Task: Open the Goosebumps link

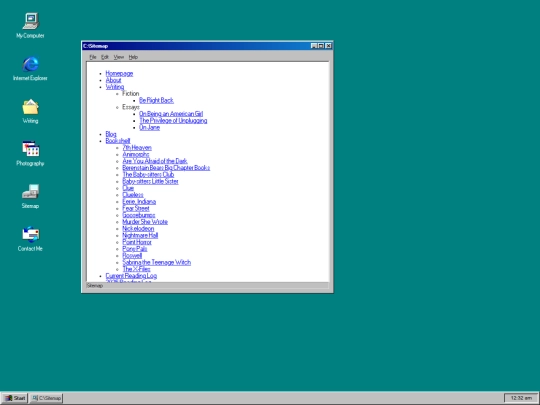Action: (139, 215)
